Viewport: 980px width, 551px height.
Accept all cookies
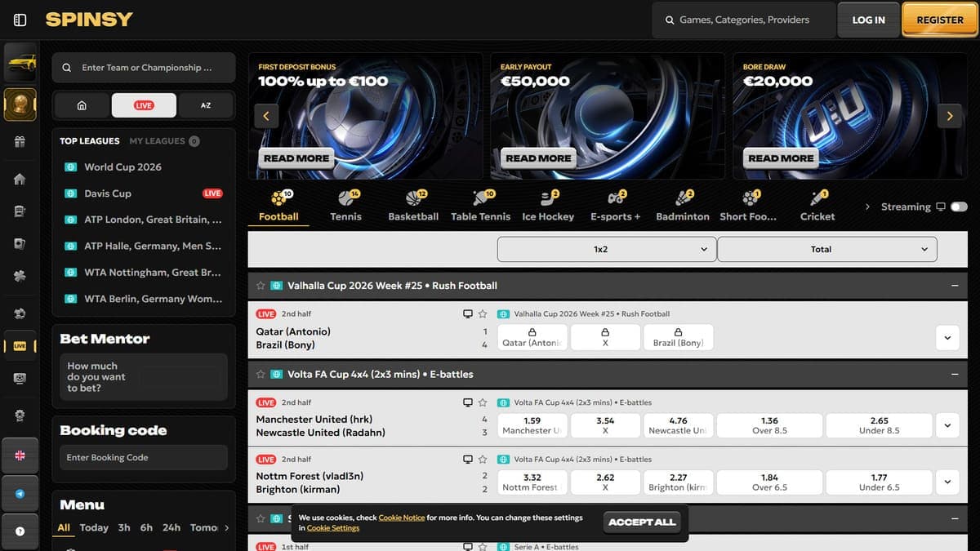pyautogui.click(x=642, y=522)
